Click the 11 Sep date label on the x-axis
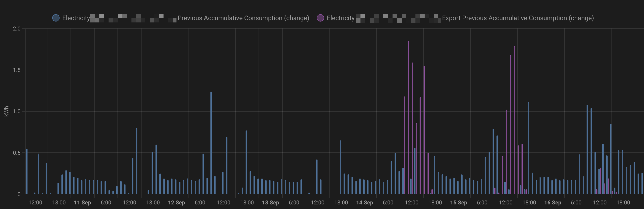Screen dimensions: 644x209 pyautogui.click(x=82, y=203)
